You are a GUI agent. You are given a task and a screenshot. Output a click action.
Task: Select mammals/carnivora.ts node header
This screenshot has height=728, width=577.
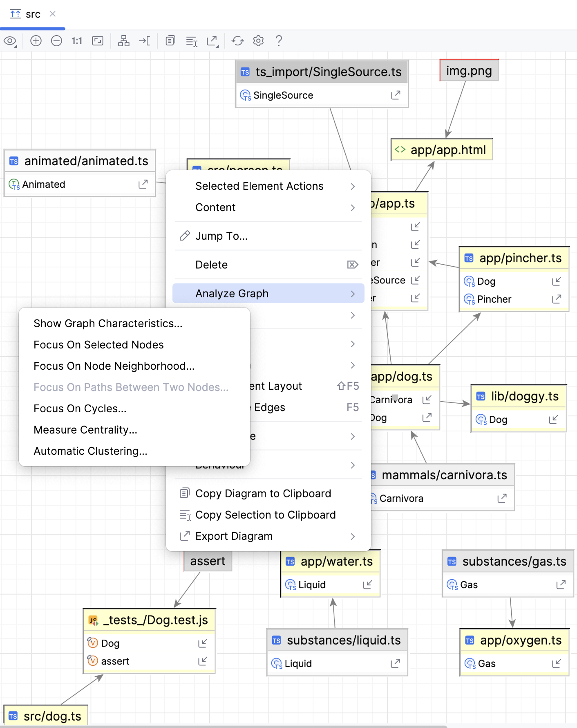[x=443, y=475]
